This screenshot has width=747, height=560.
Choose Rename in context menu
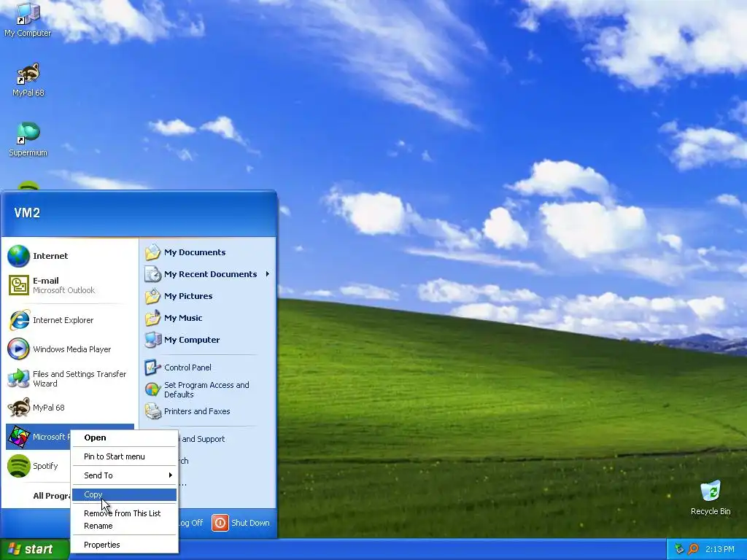pos(124,526)
